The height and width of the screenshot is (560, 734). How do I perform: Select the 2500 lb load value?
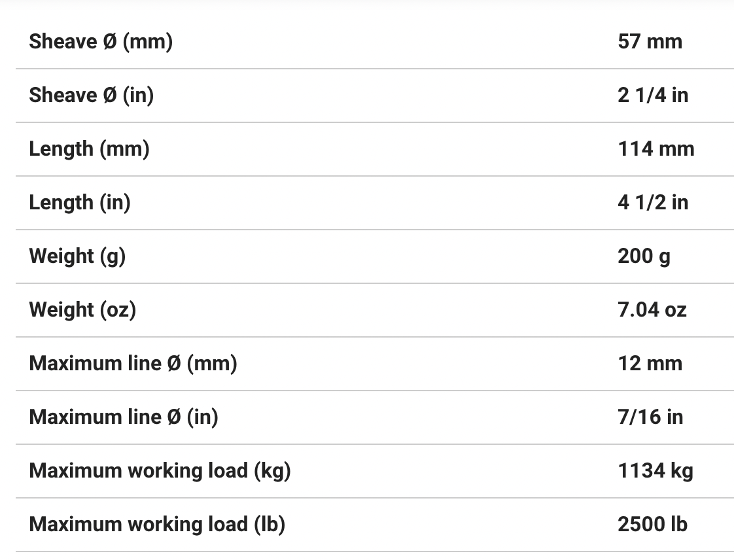(x=652, y=525)
